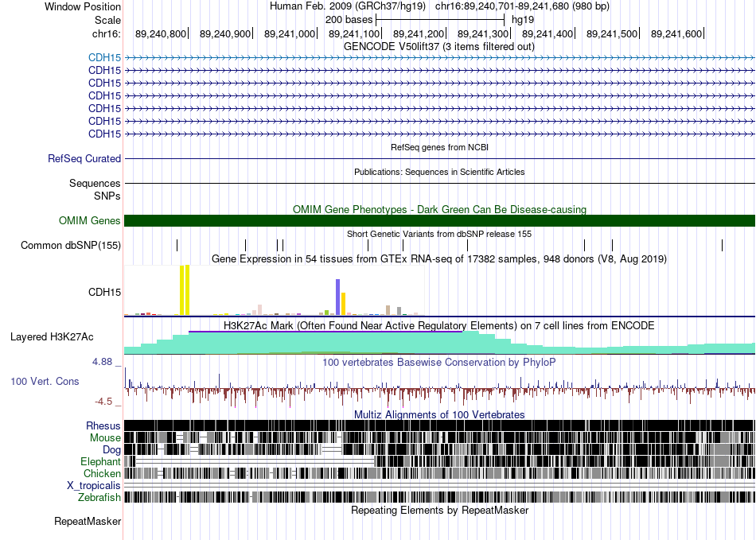The image size is (756, 540).
Task: Click the Zebrafish alignment label
Action: coord(99,497)
